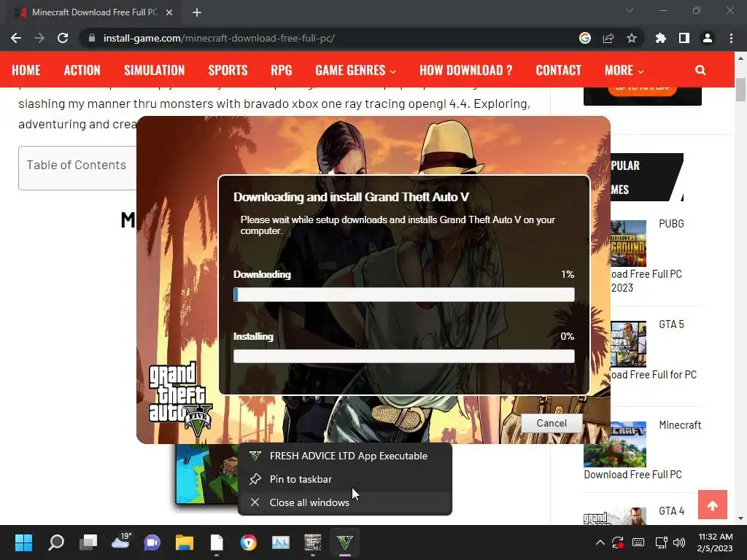Expand the MORE dropdown menu
The width and height of the screenshot is (747, 560).
624,70
